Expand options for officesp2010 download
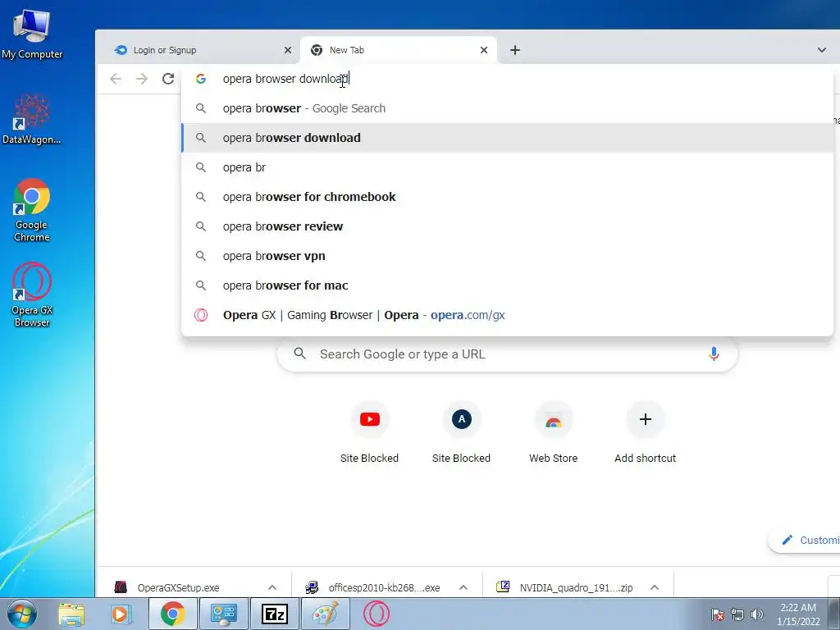 coord(463,587)
